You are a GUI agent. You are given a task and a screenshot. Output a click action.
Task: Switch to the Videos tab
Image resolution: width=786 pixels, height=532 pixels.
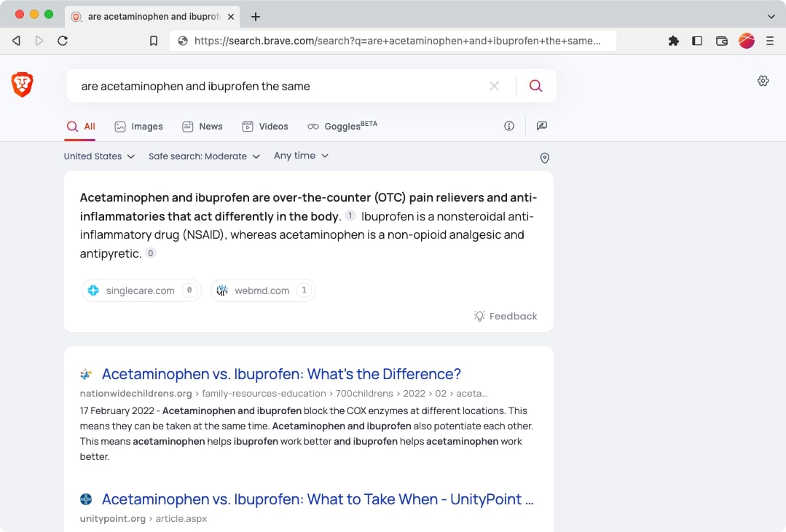coord(265,127)
